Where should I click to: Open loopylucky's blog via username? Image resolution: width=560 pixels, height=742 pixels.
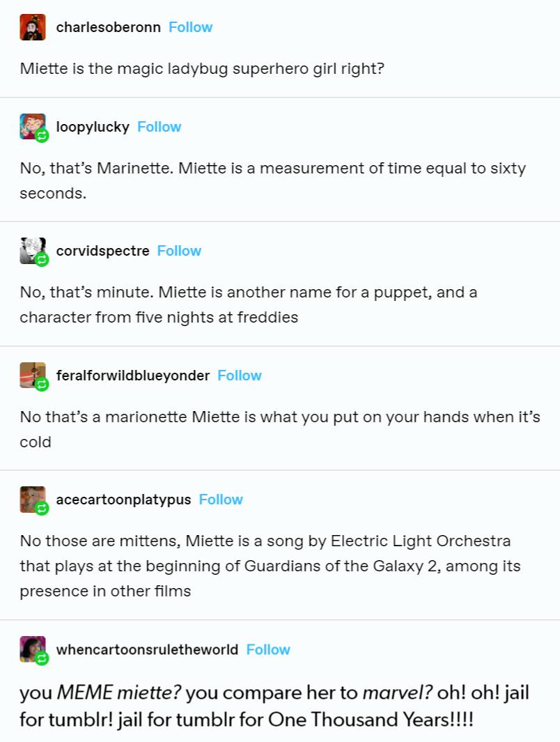point(93,126)
